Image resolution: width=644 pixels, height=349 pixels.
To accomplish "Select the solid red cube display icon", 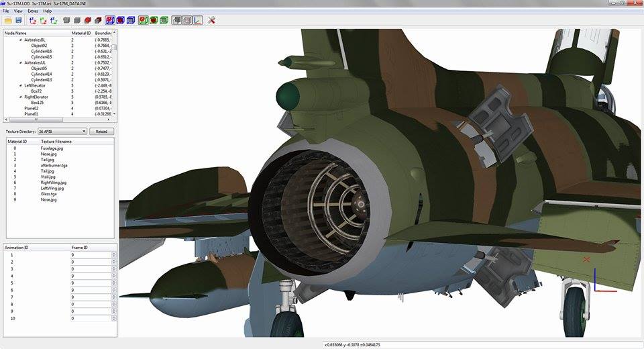I will tap(87, 20).
